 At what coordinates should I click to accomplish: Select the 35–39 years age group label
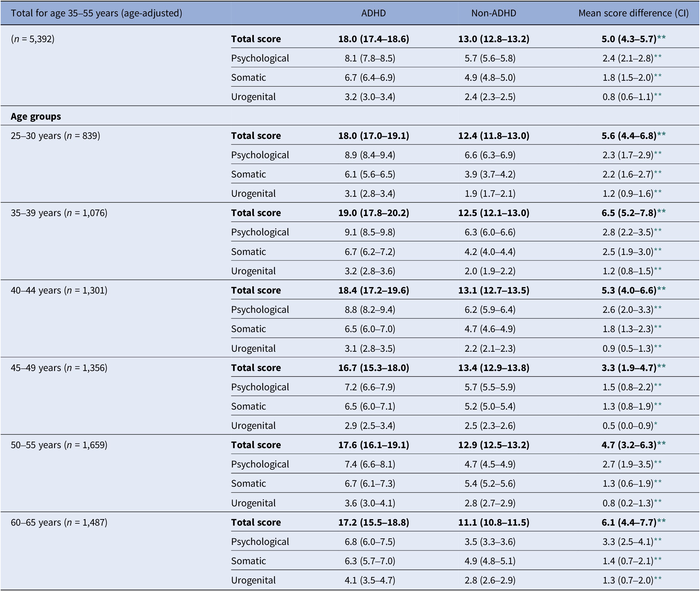59,213
